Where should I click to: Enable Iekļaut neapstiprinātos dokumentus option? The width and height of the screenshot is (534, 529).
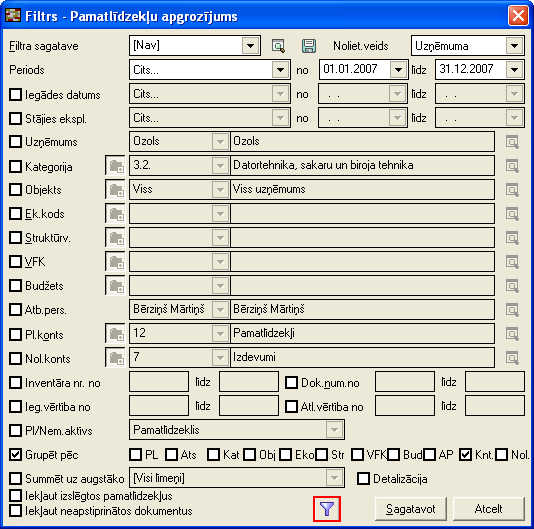coord(15,511)
